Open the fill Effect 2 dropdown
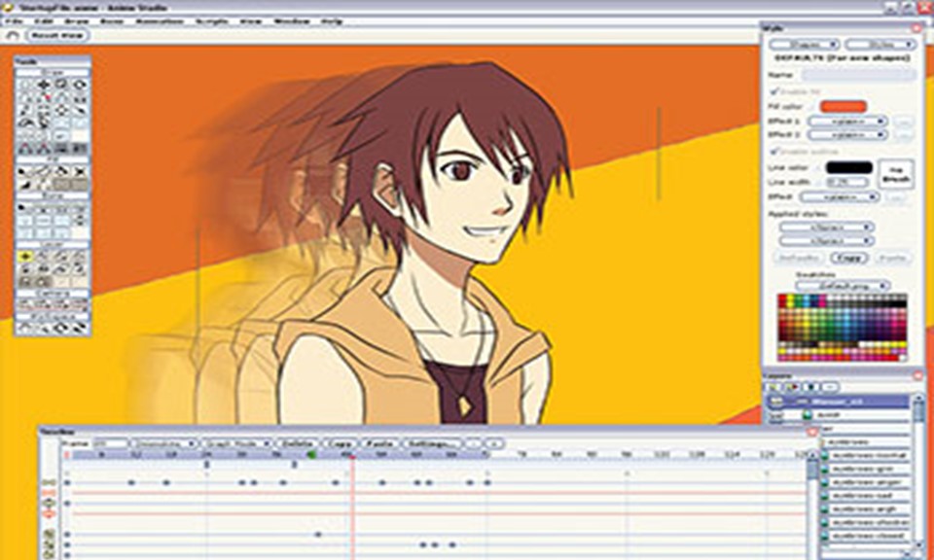The width and height of the screenshot is (934, 560). pyautogui.click(x=847, y=135)
